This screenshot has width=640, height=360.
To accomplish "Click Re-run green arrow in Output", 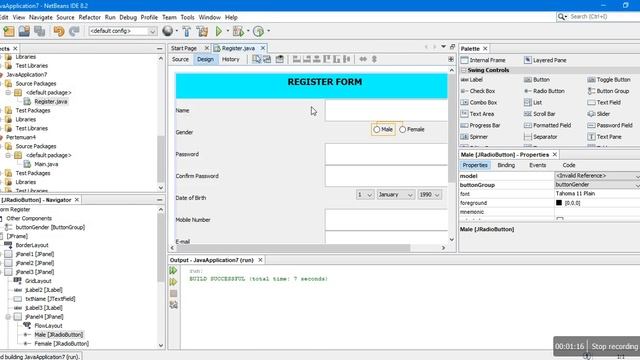I will (173, 271).
